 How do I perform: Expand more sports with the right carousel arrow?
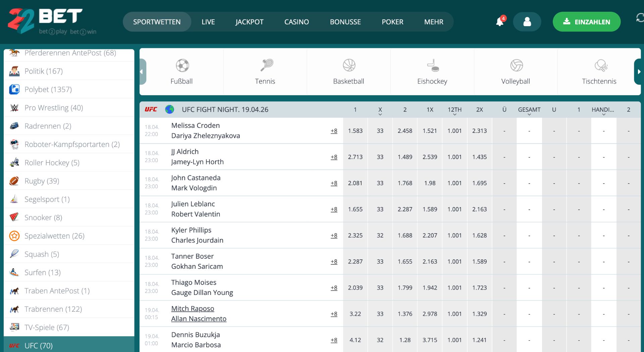tap(639, 71)
